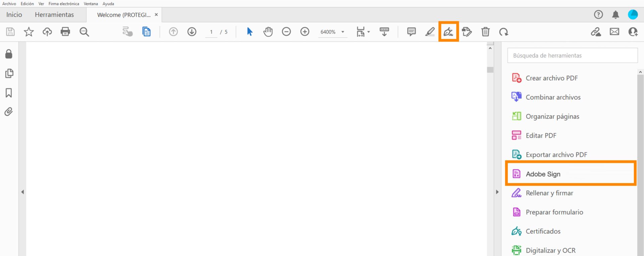Click the security lock icon in sidebar

[9, 54]
